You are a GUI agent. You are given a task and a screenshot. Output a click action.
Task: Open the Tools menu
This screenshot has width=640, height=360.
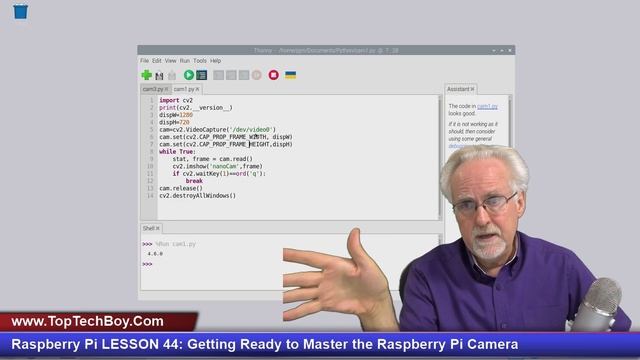pos(200,61)
